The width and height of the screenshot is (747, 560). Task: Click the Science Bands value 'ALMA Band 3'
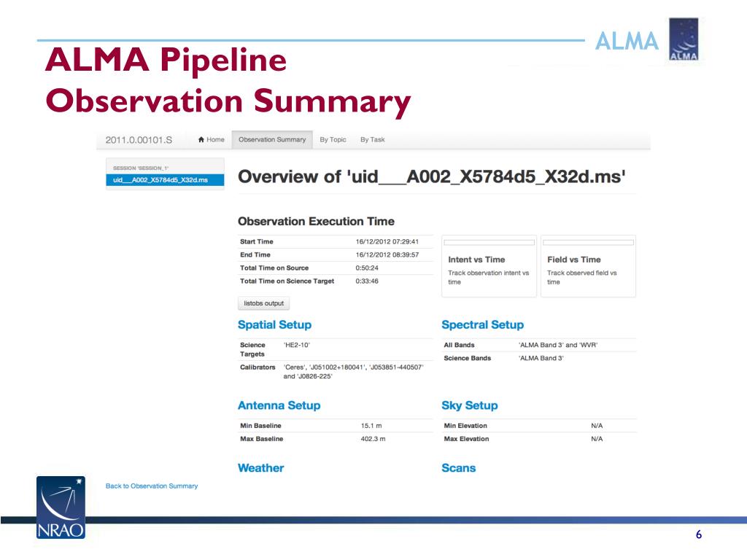coord(541,358)
